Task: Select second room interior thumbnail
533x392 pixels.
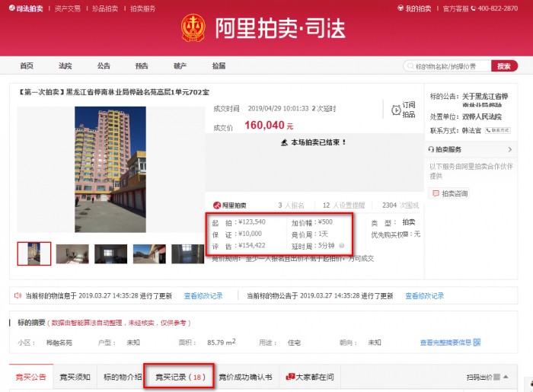Action: pyautogui.click(x=72, y=253)
